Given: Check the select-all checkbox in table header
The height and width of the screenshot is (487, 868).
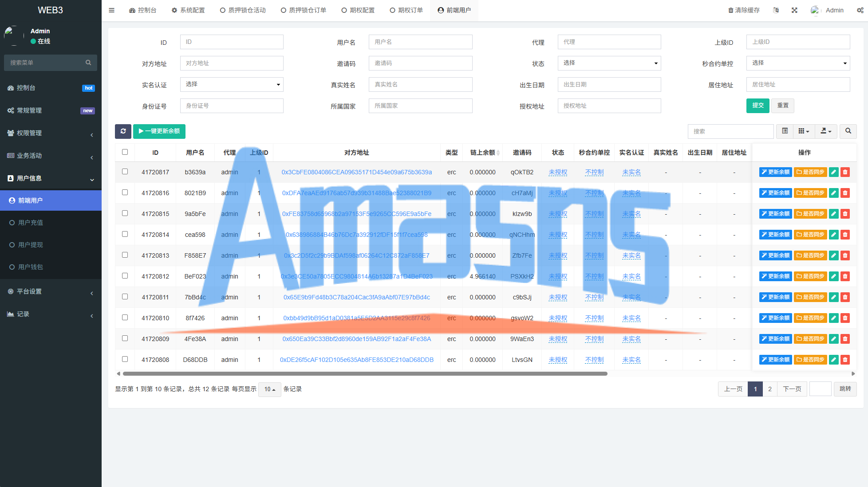Looking at the screenshot, I should point(125,152).
